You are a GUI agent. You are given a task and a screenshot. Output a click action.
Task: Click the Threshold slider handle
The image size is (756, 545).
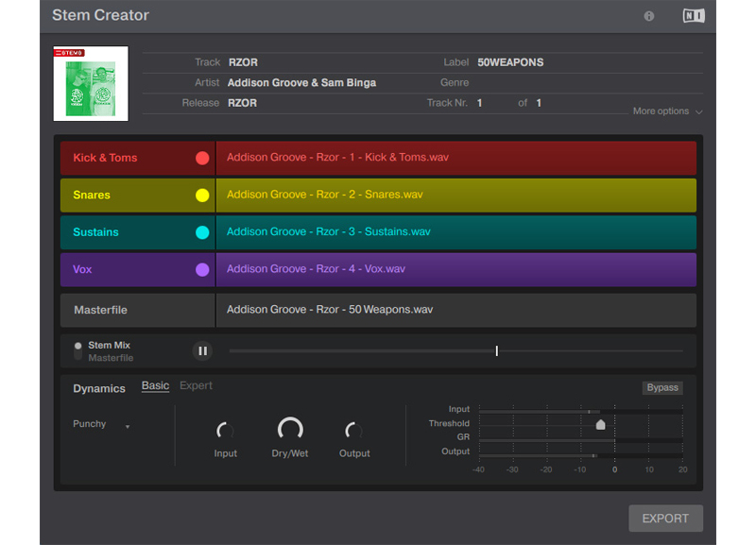600,424
